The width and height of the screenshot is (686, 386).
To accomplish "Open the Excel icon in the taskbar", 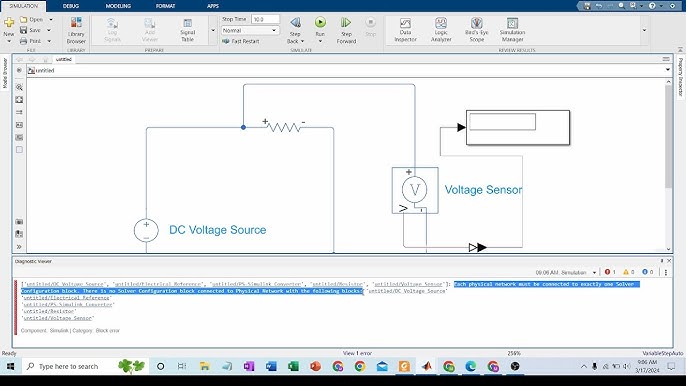I will click(x=293, y=366).
